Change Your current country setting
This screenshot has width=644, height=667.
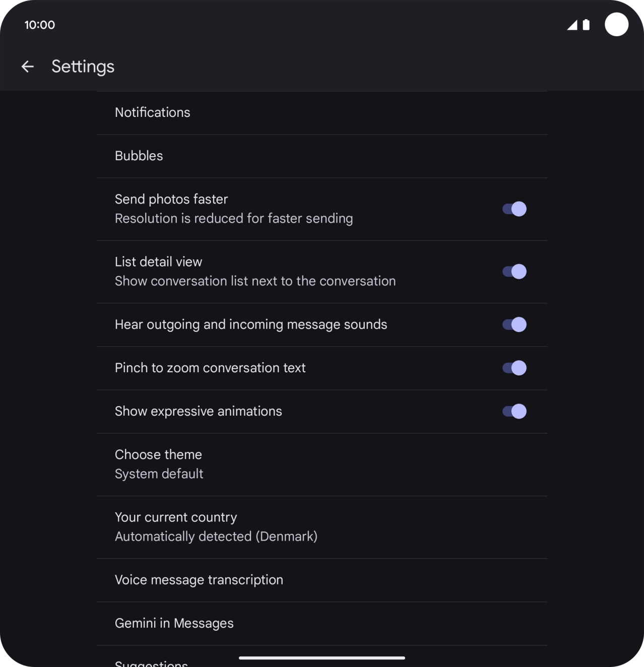216,526
